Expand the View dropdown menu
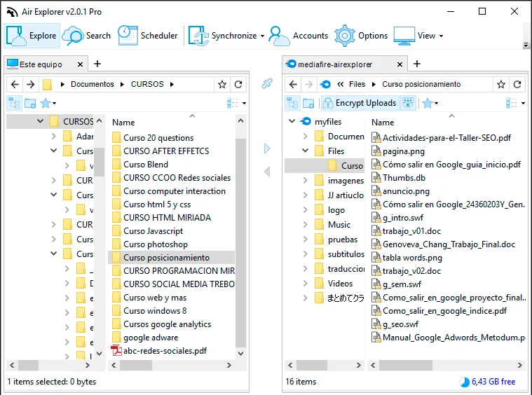The image size is (532, 395). [x=441, y=36]
